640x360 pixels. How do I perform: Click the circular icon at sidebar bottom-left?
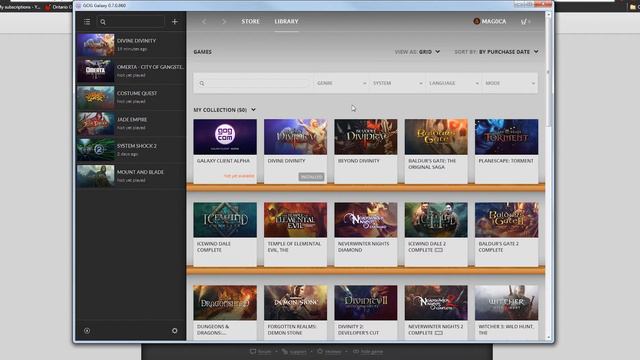[87, 331]
